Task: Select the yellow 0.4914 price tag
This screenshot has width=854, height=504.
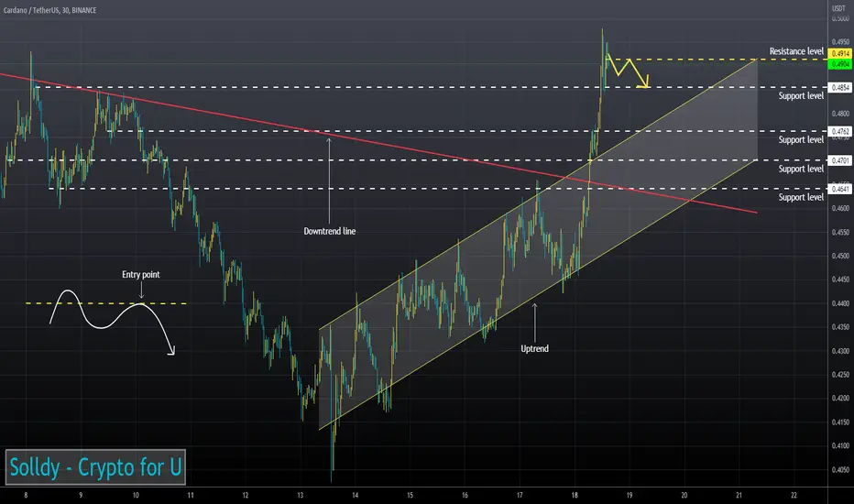Action: (x=840, y=53)
